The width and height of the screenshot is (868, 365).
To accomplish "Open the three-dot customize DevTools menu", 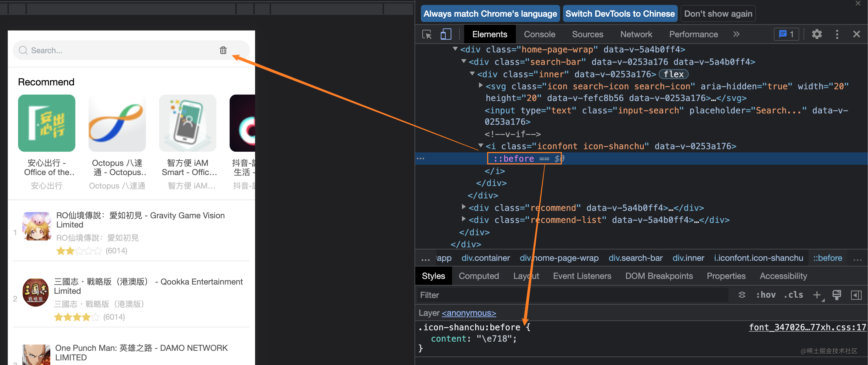I will tap(837, 34).
